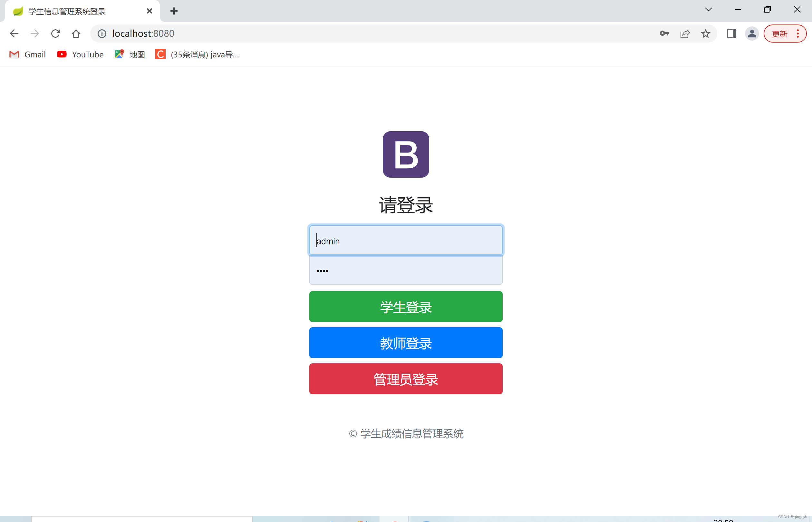Screen dimensions: 812x522
Task: Click the admin username field
Action: coord(406,240)
